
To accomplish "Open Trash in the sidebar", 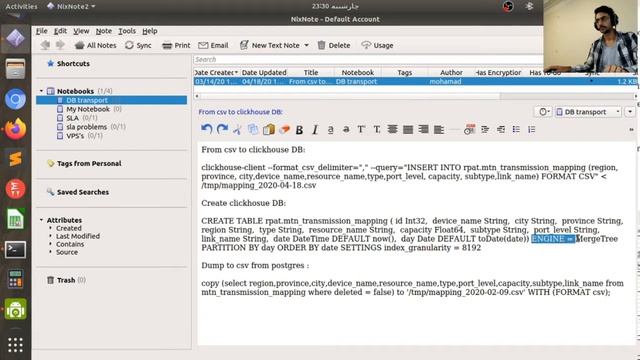I will (66, 280).
